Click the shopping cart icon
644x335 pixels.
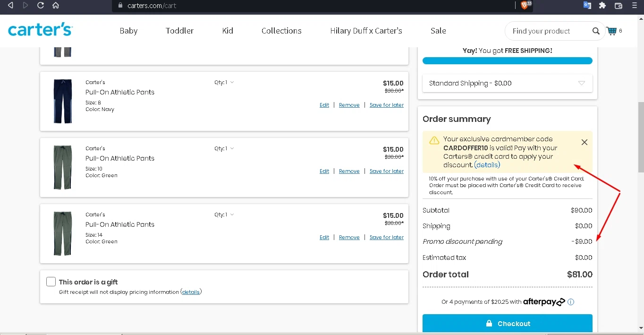point(612,31)
